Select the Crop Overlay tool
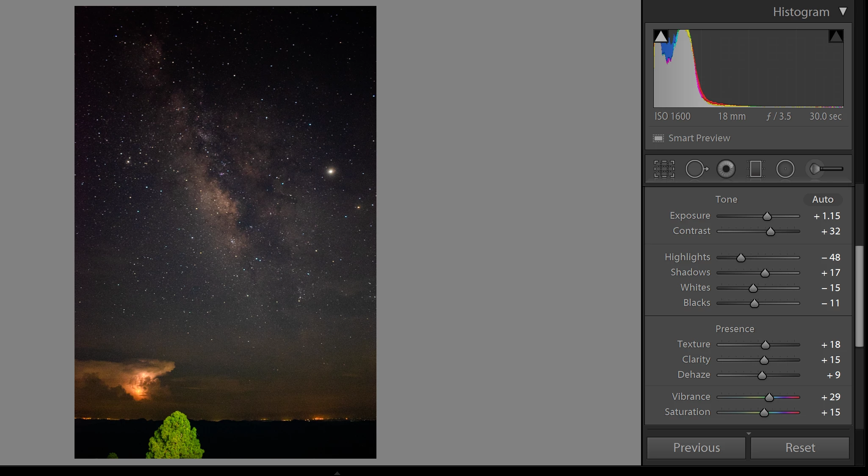The image size is (868, 476). pos(664,169)
